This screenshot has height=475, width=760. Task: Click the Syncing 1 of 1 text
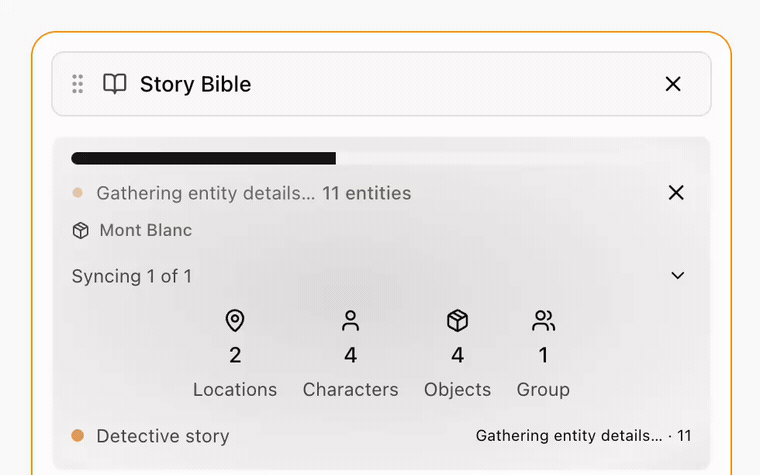[x=132, y=276]
